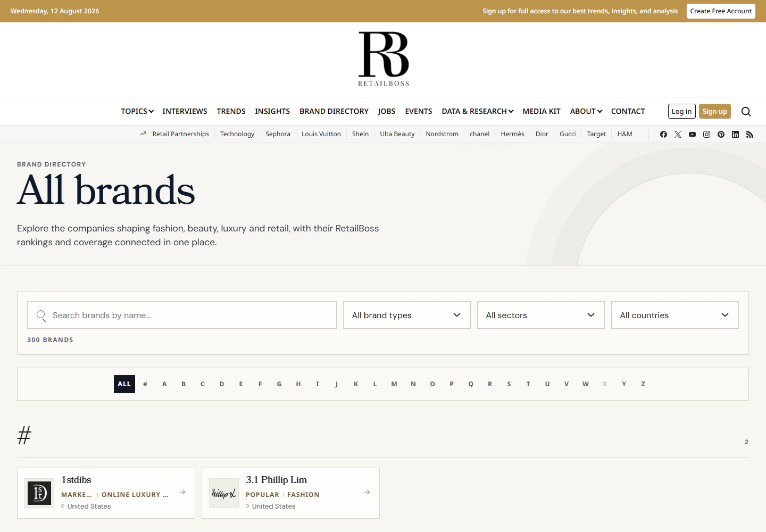
Task: Go to Trends in the navigation
Action: tap(231, 111)
